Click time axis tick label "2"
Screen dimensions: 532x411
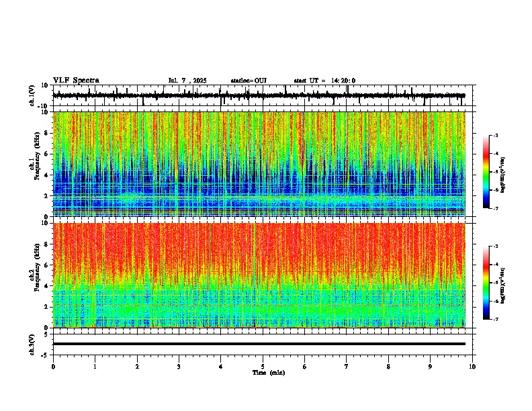(137, 367)
